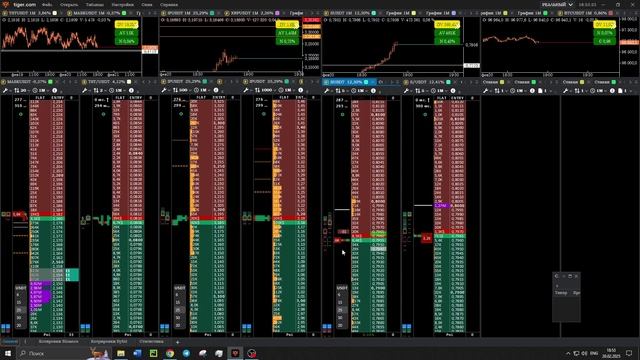640x360 pixels.
Task: Show info icon in B/USDT 12,41% book toolbar
Action: 453,90
